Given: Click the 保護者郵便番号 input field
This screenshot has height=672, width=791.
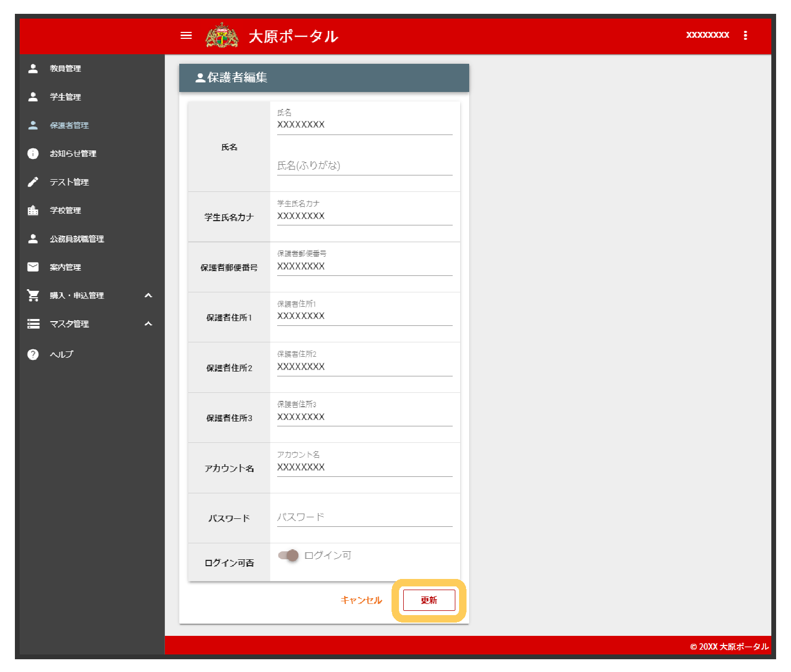Looking at the screenshot, I should tap(364, 266).
